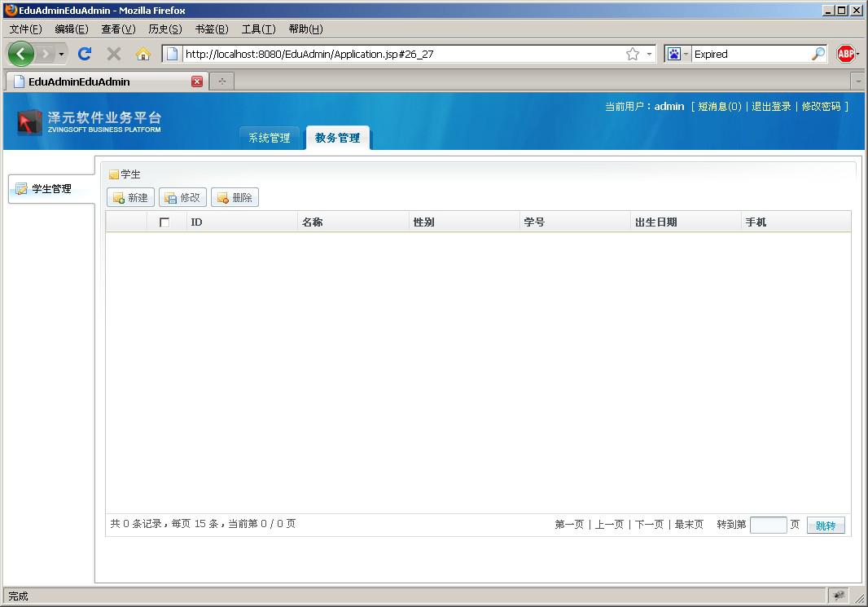Select 学生管理 in the left sidebar
Viewport: 868px width, 607px height.
(51, 189)
